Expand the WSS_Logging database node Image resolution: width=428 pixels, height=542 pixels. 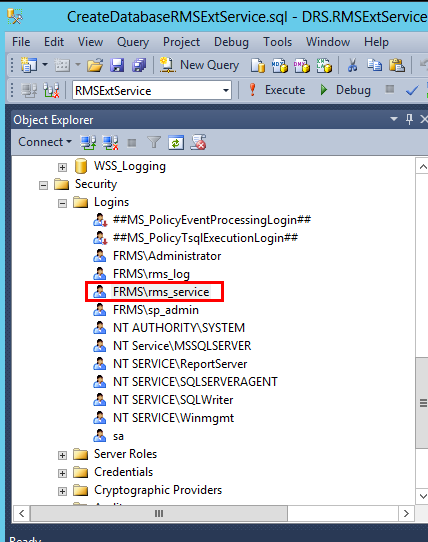coord(62,167)
